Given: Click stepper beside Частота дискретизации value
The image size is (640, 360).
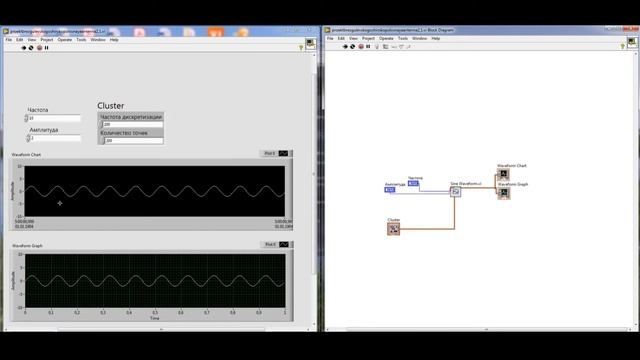Looking at the screenshot, I should tap(102, 124).
